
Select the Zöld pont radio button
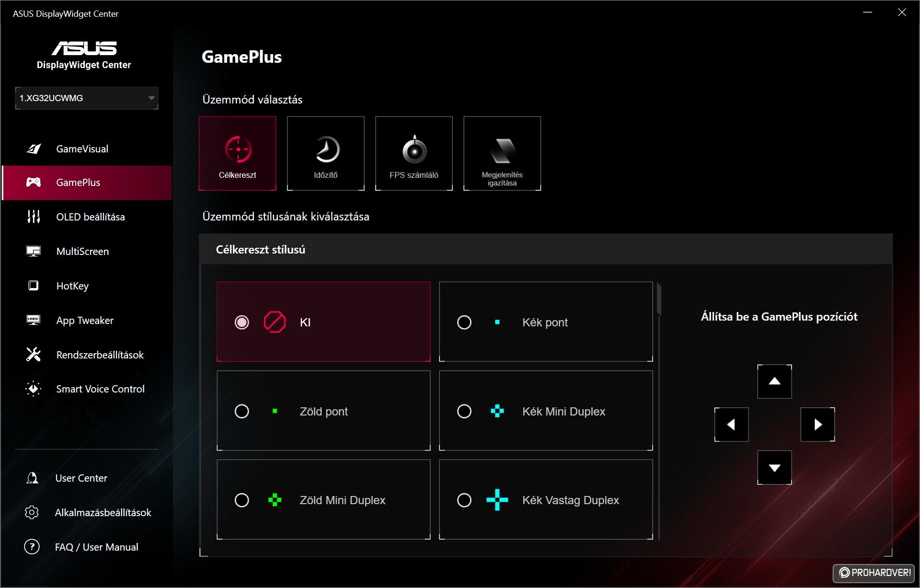[x=242, y=411]
